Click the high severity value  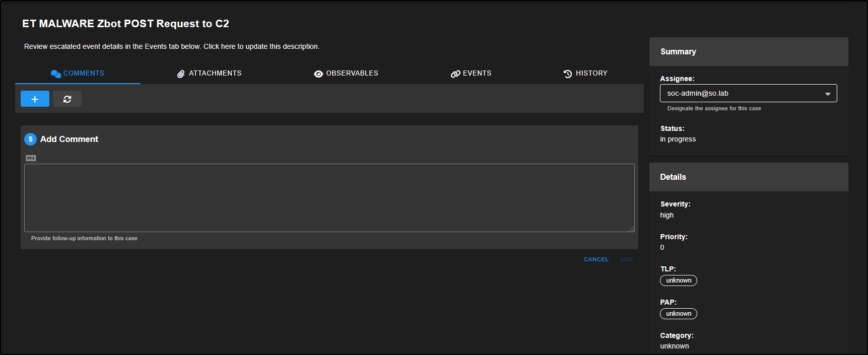click(x=666, y=216)
